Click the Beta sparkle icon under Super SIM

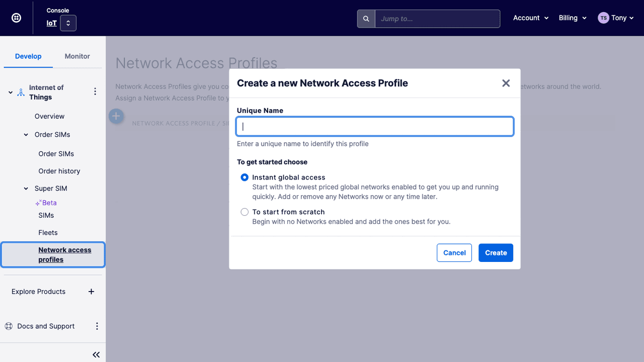tap(38, 203)
